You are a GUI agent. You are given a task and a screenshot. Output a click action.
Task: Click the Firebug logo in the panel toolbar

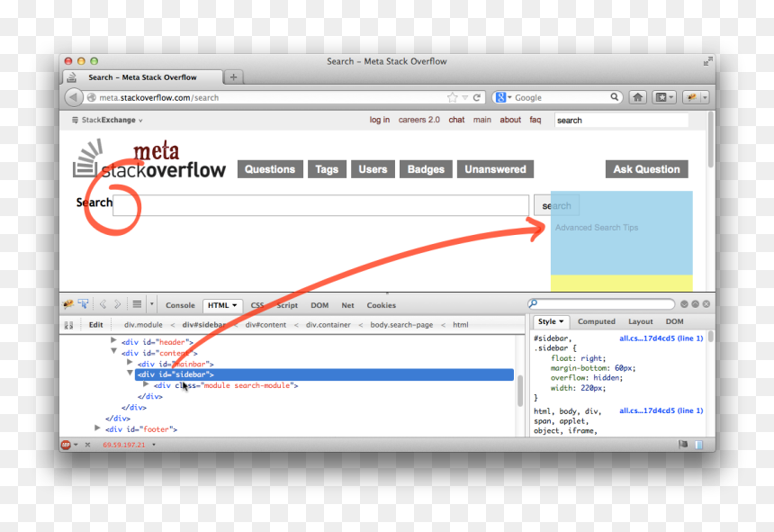tap(68, 304)
